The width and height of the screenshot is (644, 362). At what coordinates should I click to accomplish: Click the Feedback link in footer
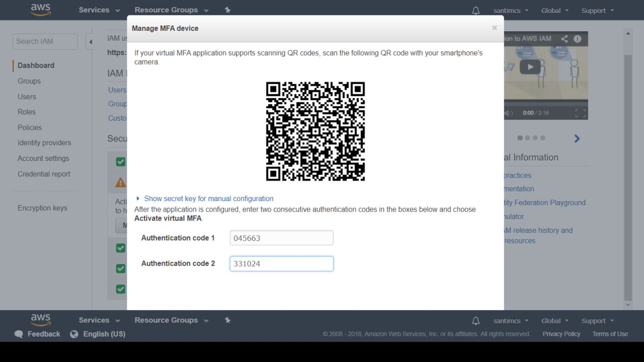pos(44,334)
